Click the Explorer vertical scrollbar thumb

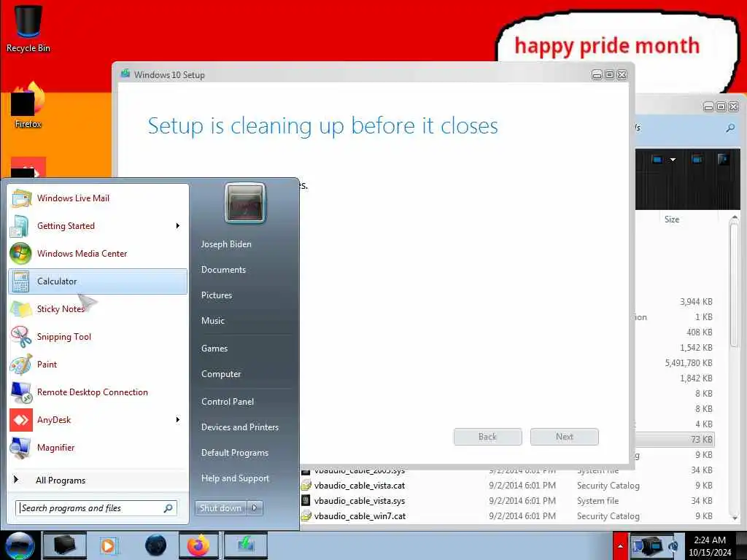pos(734,286)
